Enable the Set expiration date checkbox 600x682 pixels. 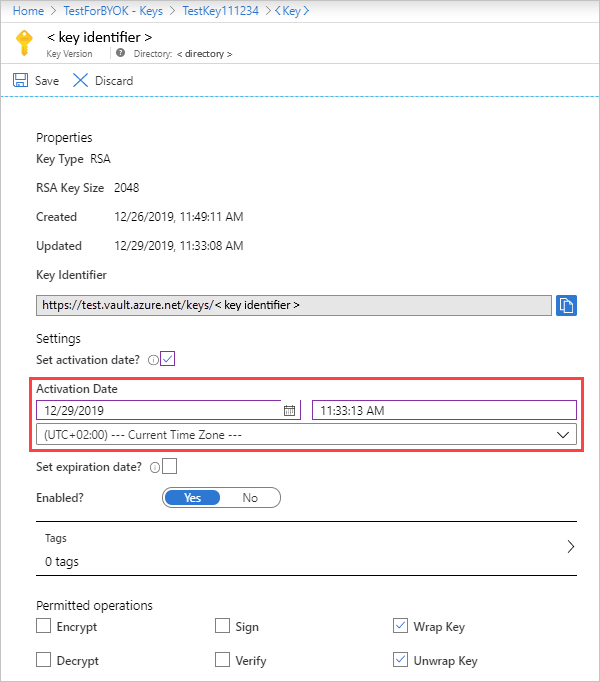[169, 466]
